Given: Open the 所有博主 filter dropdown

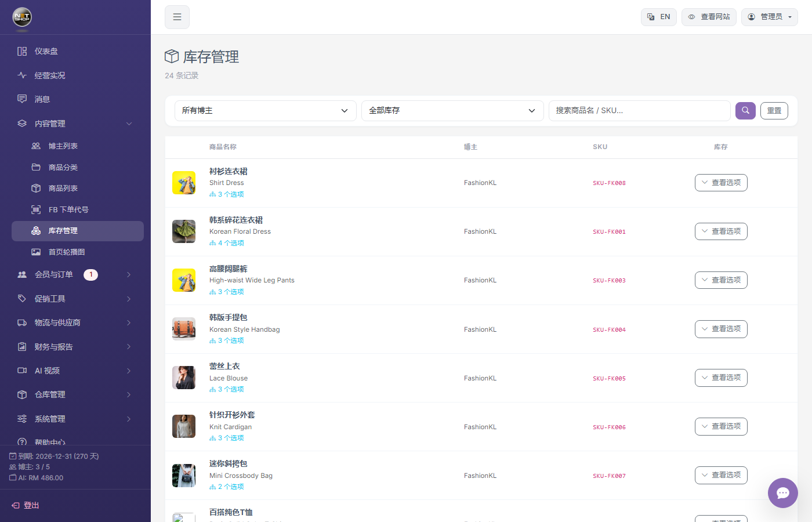Looking at the screenshot, I should tap(266, 111).
